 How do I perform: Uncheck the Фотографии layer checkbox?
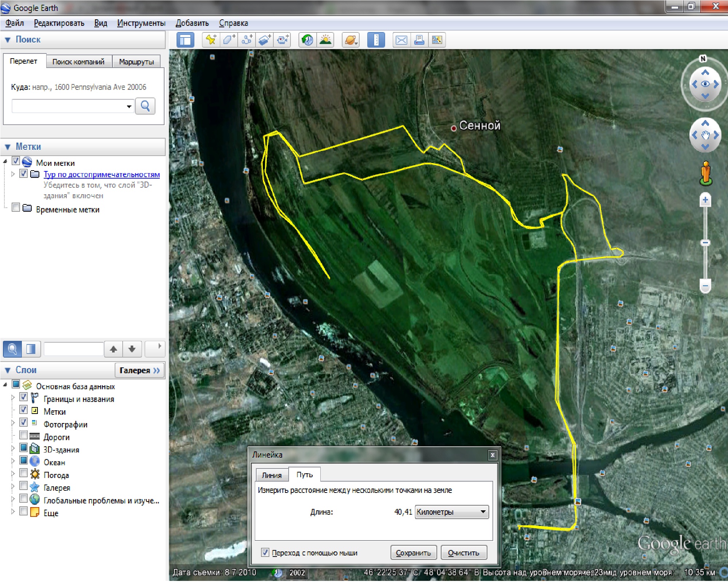24,422
